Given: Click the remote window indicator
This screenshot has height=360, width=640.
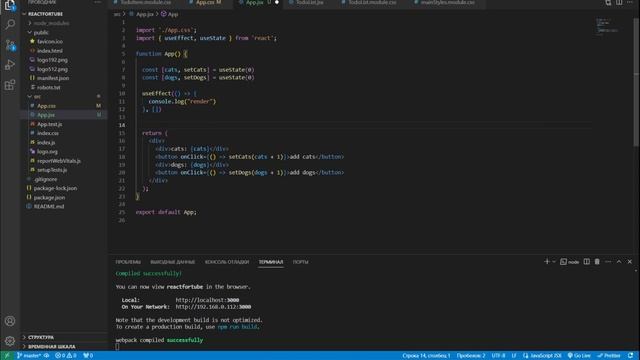Looking at the screenshot, I should click(7, 356).
